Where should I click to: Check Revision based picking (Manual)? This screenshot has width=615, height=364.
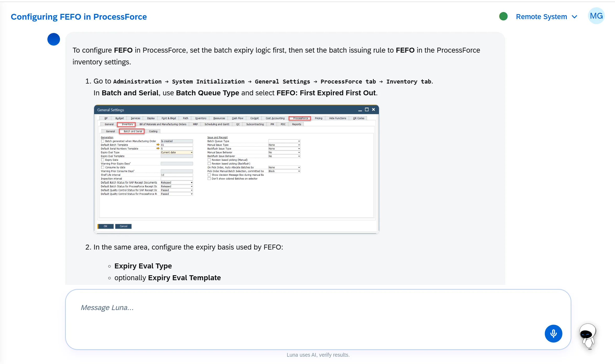click(x=209, y=160)
